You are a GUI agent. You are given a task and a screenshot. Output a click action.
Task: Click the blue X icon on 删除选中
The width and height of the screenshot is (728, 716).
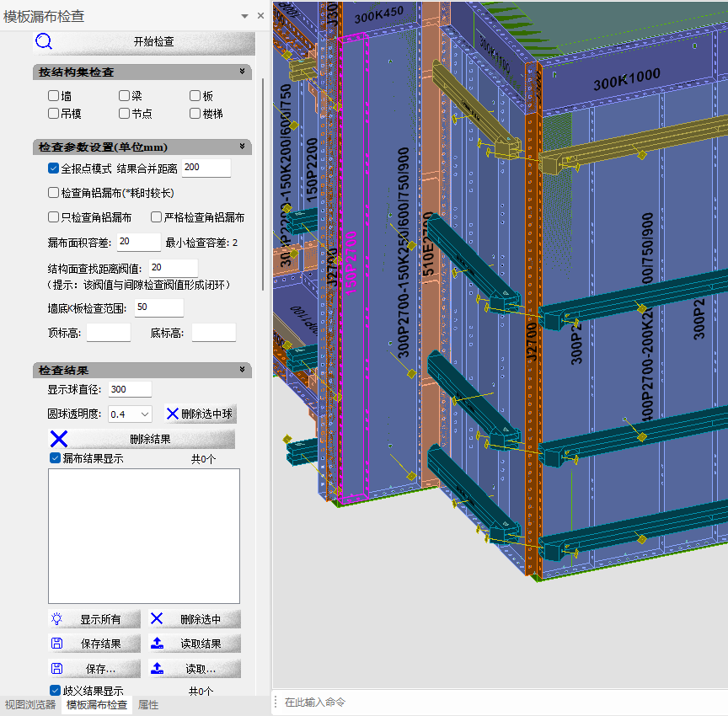click(157, 618)
